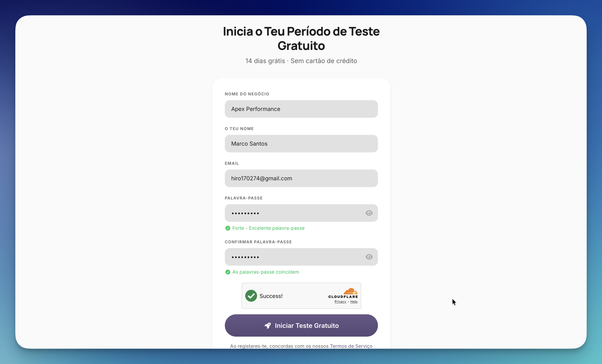Focus the Palavra-passe input
The width and height of the screenshot is (602, 364).
pyautogui.click(x=293, y=213)
